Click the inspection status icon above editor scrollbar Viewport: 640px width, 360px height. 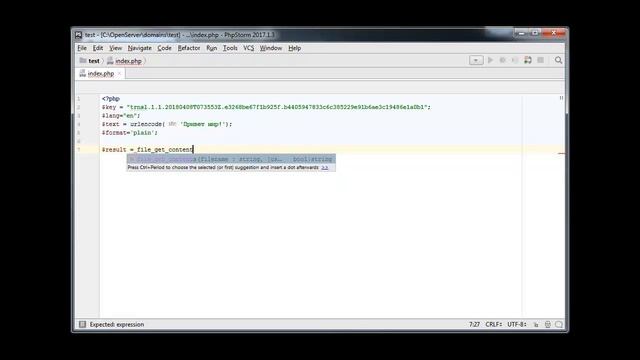[x=561, y=98]
